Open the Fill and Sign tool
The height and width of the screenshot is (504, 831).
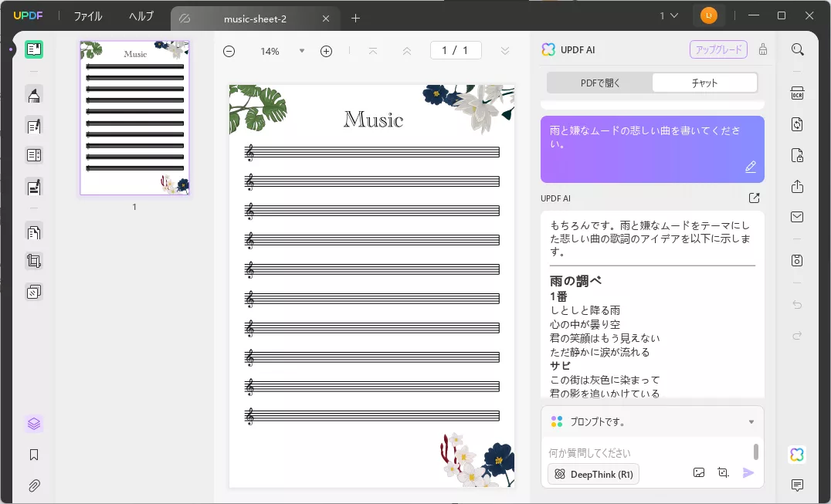coord(34,187)
